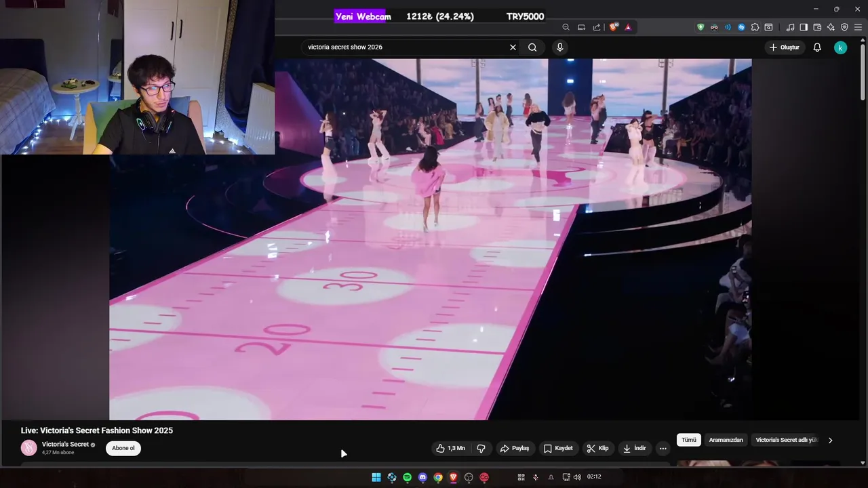Image resolution: width=868 pixels, height=488 pixels.
Task: Toggle the browser sidebar panel
Action: pyautogui.click(x=804, y=27)
